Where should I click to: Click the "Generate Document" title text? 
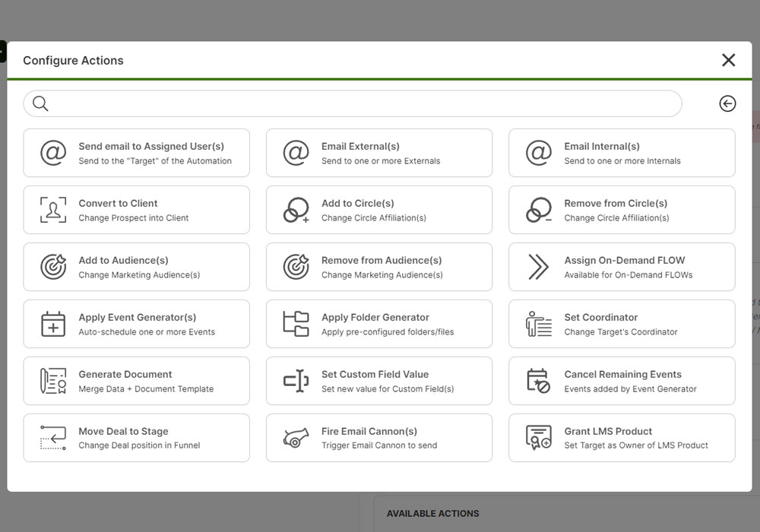(x=125, y=374)
